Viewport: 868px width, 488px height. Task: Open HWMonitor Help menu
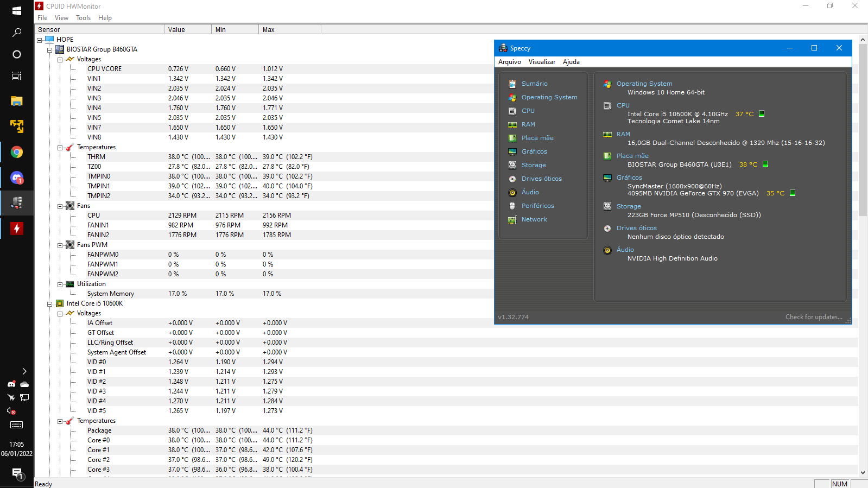click(x=105, y=18)
